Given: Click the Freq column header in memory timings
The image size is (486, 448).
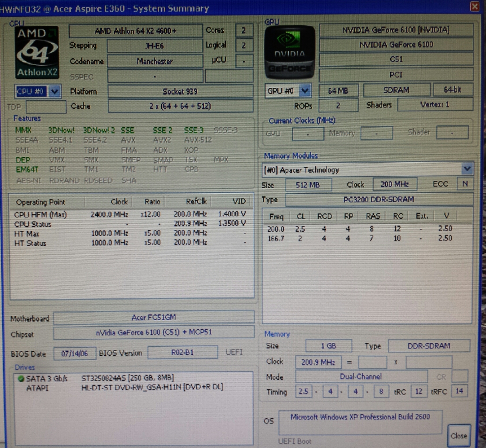Looking at the screenshot, I should 276,216.
